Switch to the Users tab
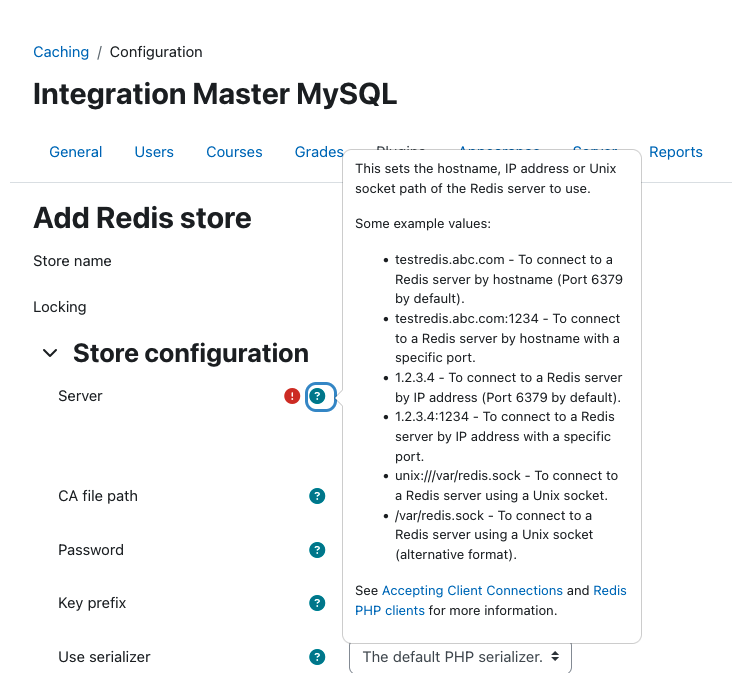 154,152
